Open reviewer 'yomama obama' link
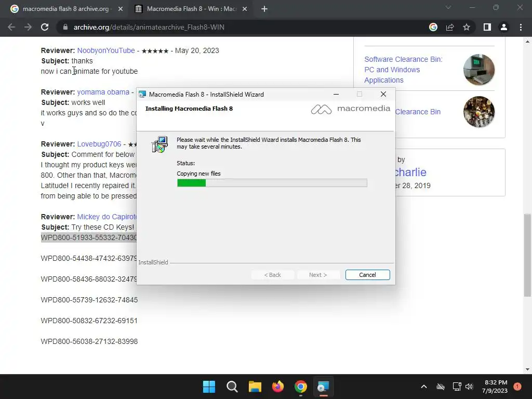 [103, 92]
